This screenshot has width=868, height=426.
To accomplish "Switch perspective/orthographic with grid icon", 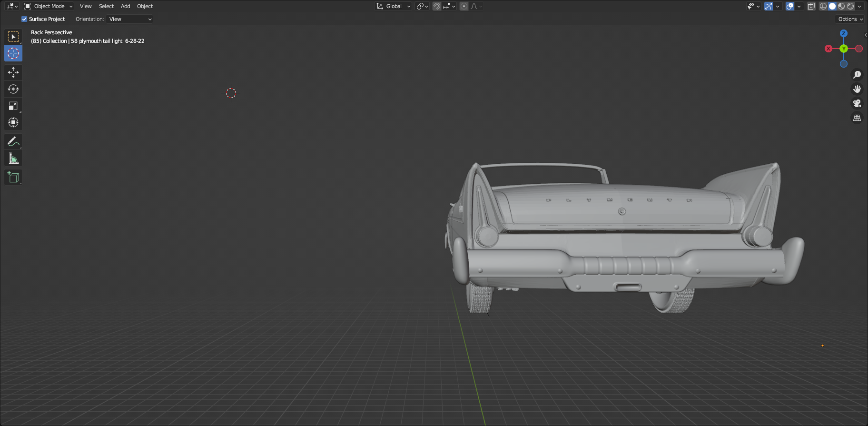I will [857, 118].
